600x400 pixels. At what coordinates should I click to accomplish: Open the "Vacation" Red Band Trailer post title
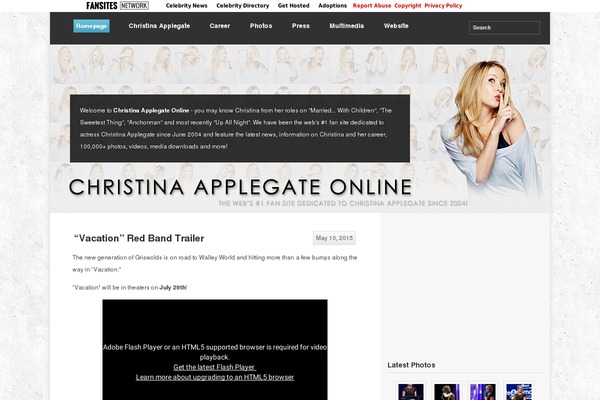pos(139,238)
